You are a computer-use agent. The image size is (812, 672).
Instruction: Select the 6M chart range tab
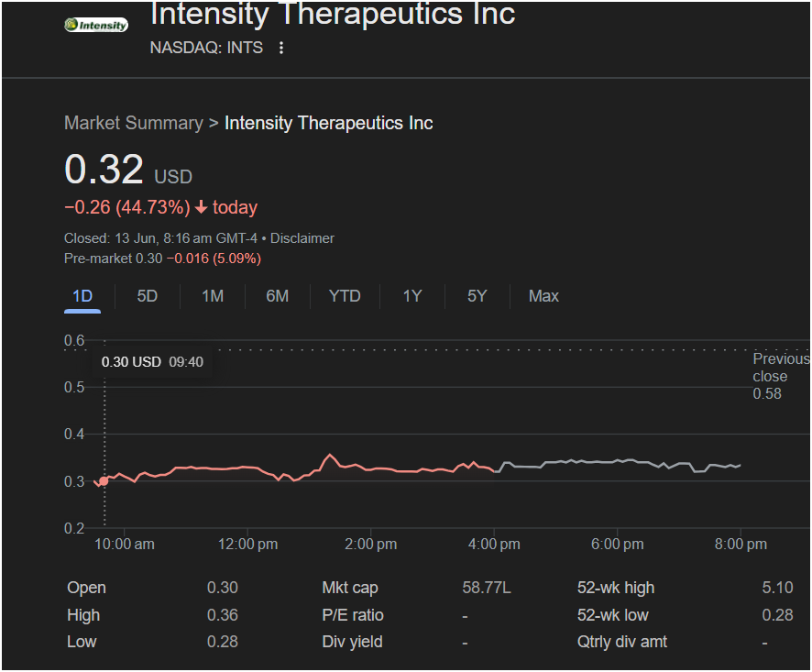pos(278,296)
